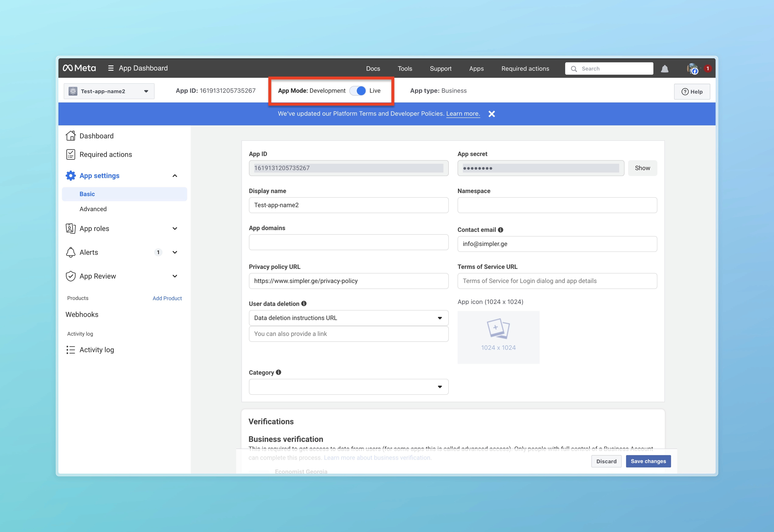Open the Category dropdown

tap(348, 387)
